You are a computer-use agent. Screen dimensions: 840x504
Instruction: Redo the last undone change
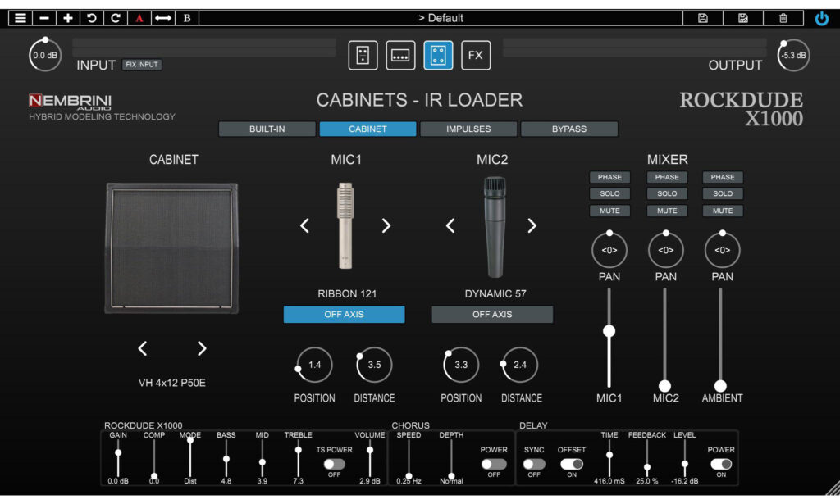115,18
